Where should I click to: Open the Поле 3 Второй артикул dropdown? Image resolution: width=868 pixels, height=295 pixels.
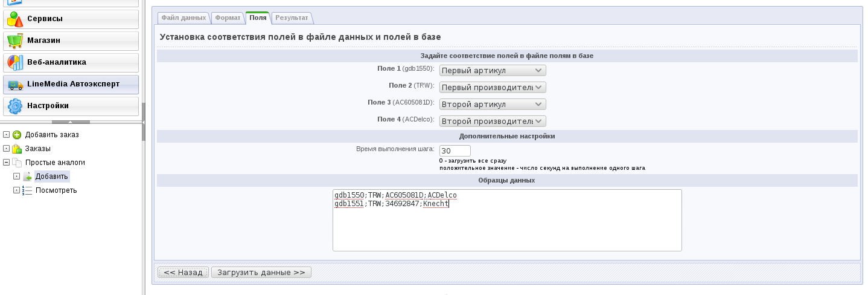[x=492, y=105]
